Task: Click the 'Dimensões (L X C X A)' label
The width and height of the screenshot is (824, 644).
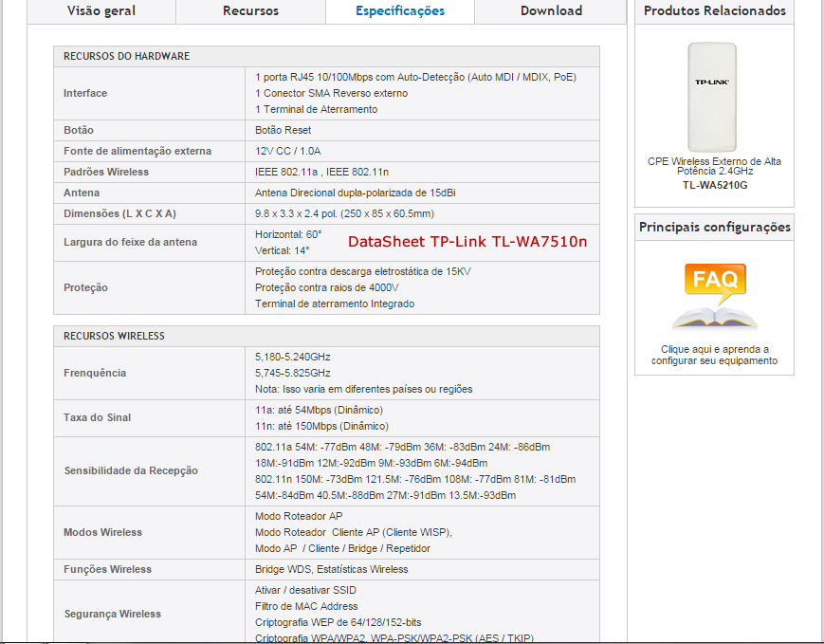Action: coord(119,214)
